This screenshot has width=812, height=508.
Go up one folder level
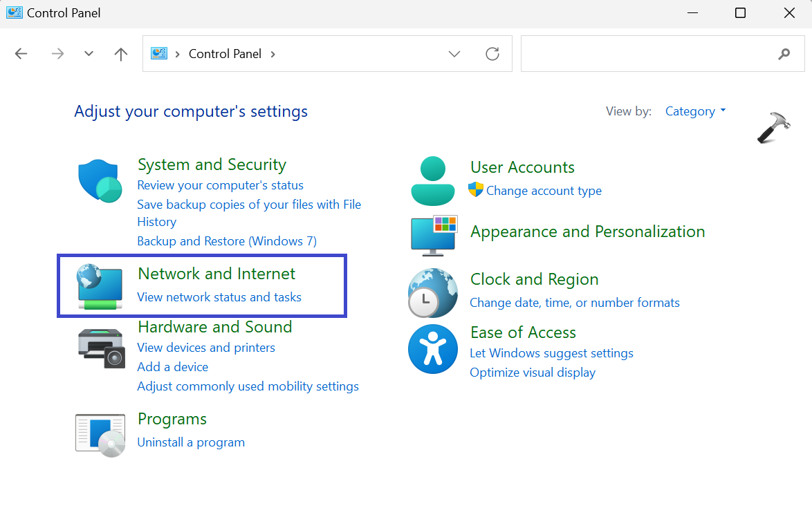tap(121, 54)
